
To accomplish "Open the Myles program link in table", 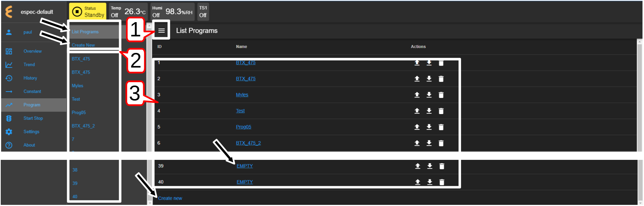I will click(242, 95).
